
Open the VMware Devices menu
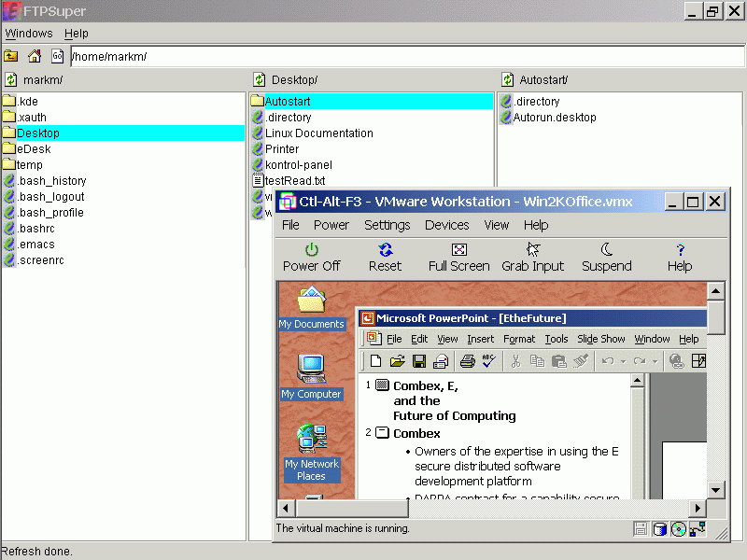[446, 225]
